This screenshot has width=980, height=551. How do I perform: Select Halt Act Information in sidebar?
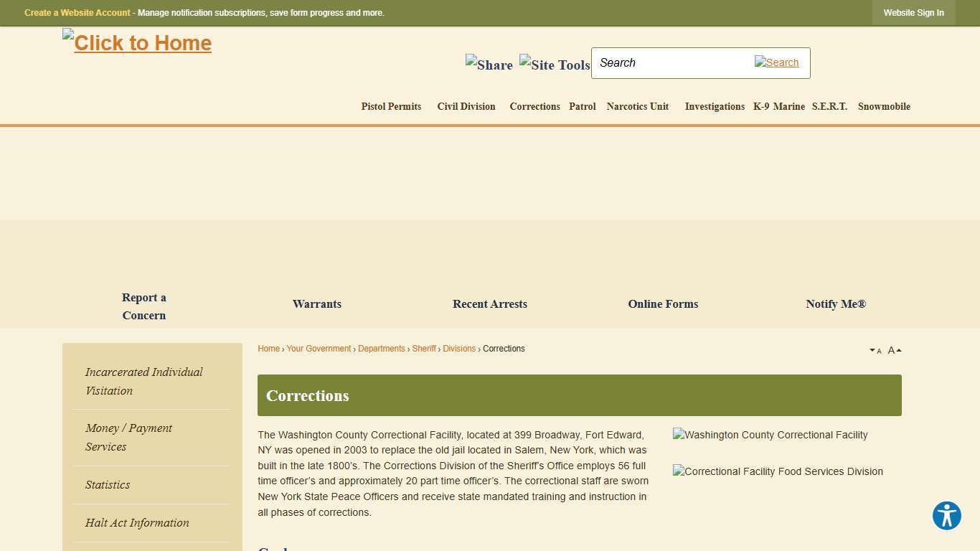pos(137,522)
